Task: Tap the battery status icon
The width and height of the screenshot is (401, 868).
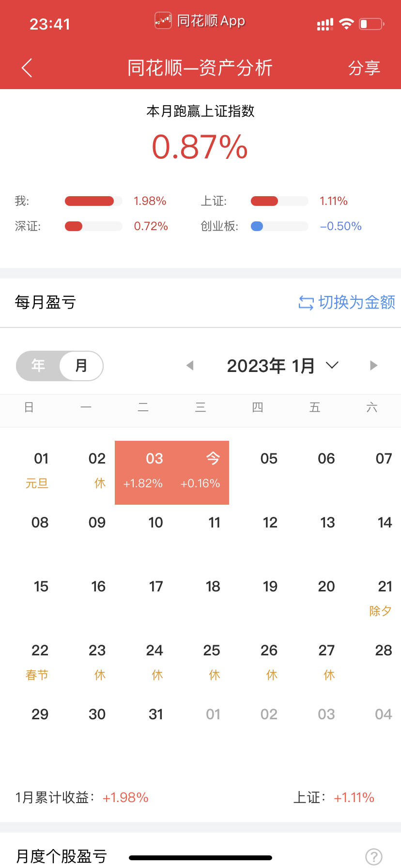Action: pyautogui.click(x=371, y=24)
